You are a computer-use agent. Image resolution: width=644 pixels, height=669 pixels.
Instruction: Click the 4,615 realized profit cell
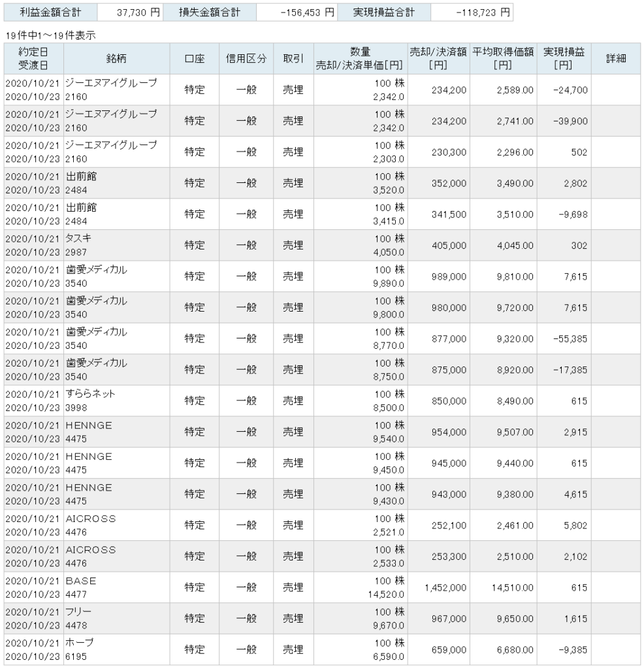point(564,495)
